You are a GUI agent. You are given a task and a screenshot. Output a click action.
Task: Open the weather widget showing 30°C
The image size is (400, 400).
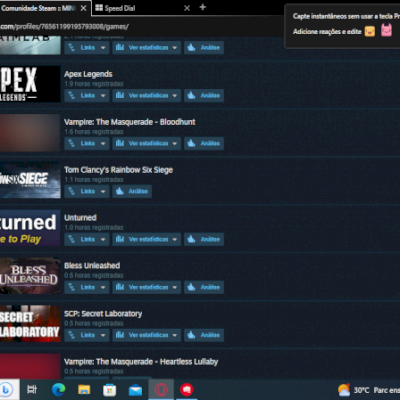[x=368, y=390]
